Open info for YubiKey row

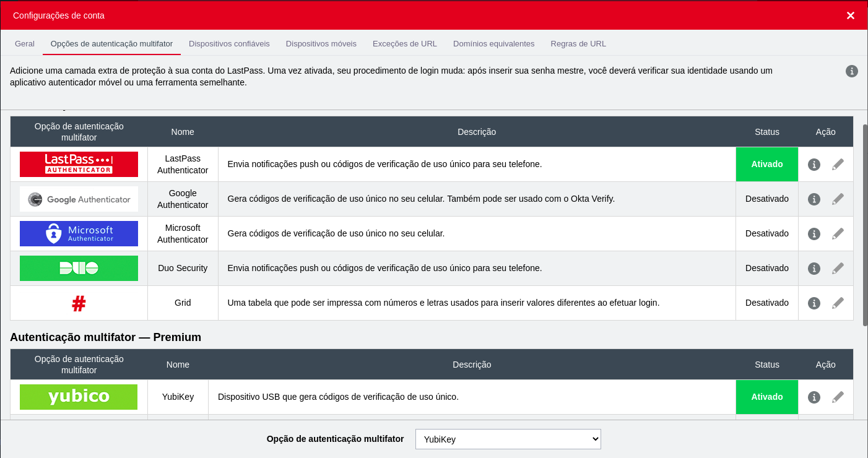[814, 397]
